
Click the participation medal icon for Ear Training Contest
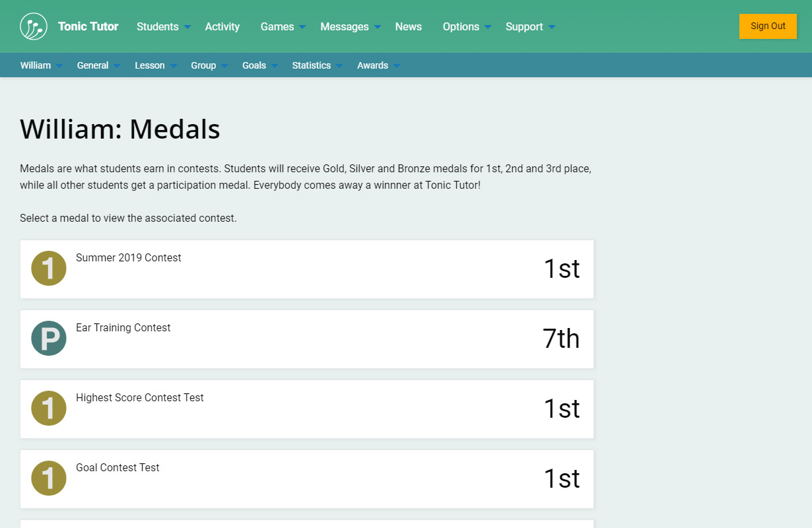49,339
